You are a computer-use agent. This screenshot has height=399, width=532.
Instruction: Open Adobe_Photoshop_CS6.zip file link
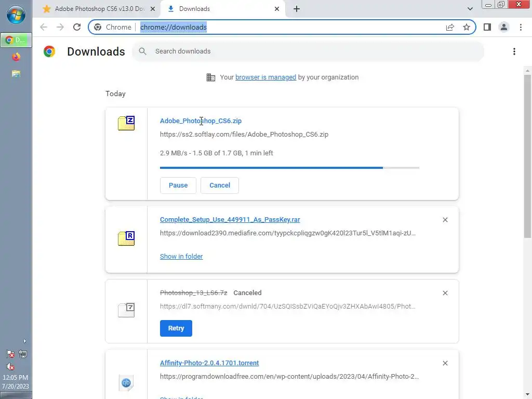pyautogui.click(x=201, y=121)
